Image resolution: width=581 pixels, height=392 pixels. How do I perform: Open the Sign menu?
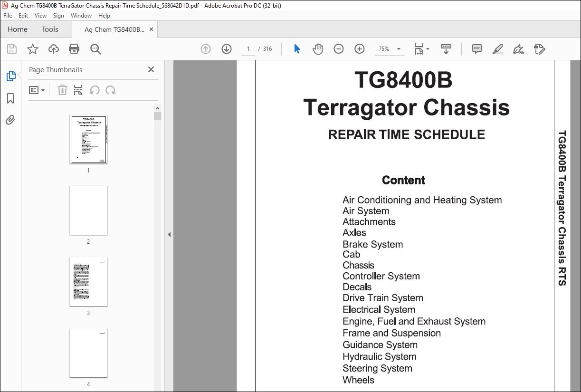(x=58, y=16)
